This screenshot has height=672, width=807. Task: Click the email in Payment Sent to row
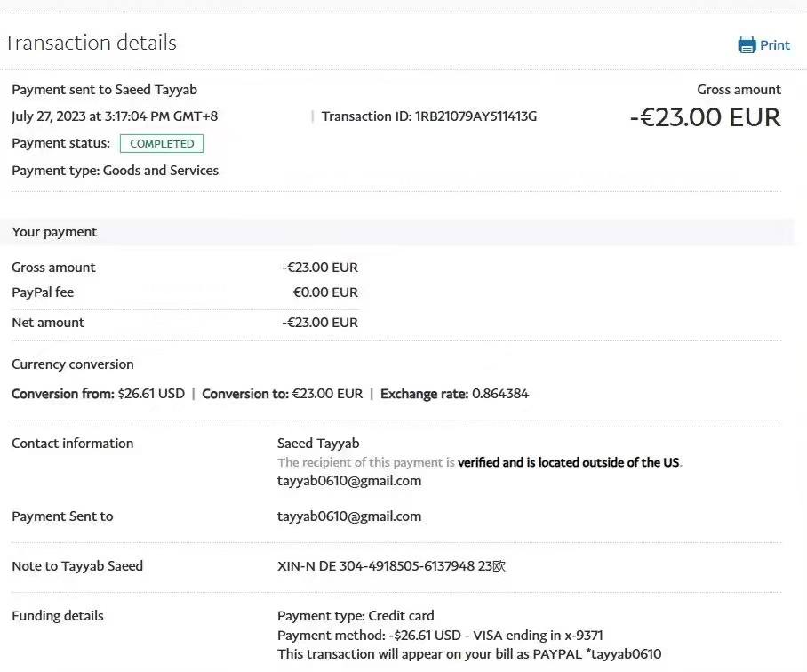point(349,516)
